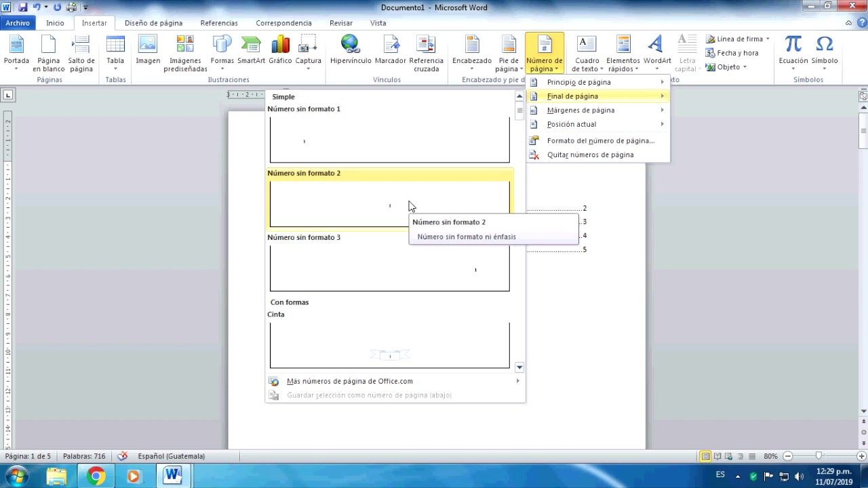Open the Formas shapes gallery
The width and height of the screenshot is (868, 488).
click(x=222, y=54)
